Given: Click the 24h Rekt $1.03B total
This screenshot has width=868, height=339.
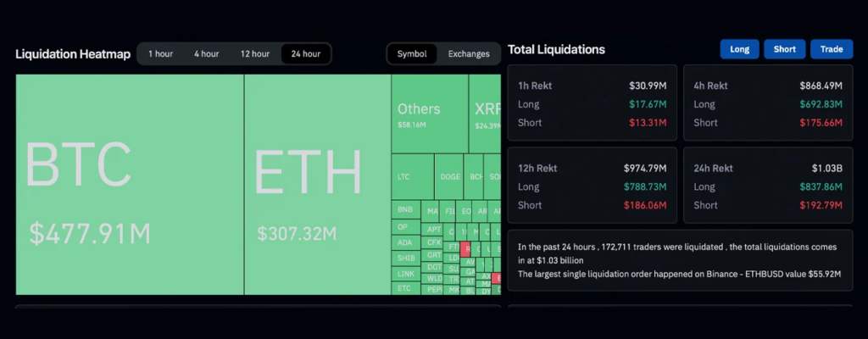Looking at the screenshot, I should click(827, 169).
